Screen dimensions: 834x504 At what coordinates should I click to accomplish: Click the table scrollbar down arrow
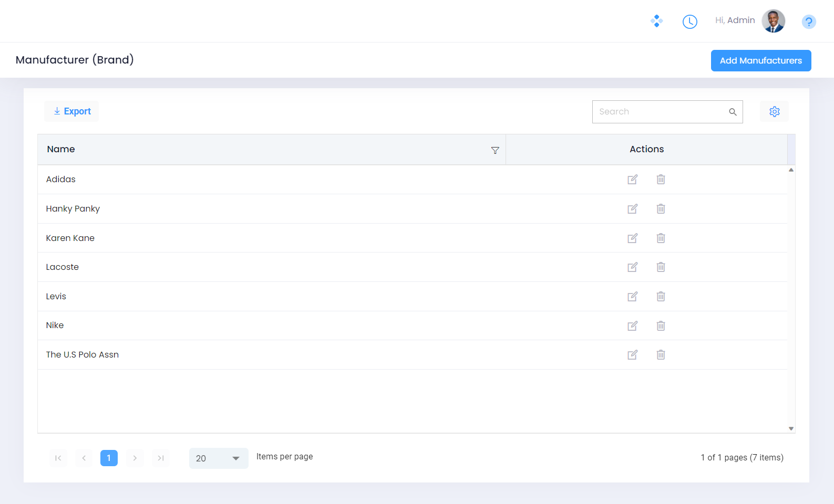(791, 429)
